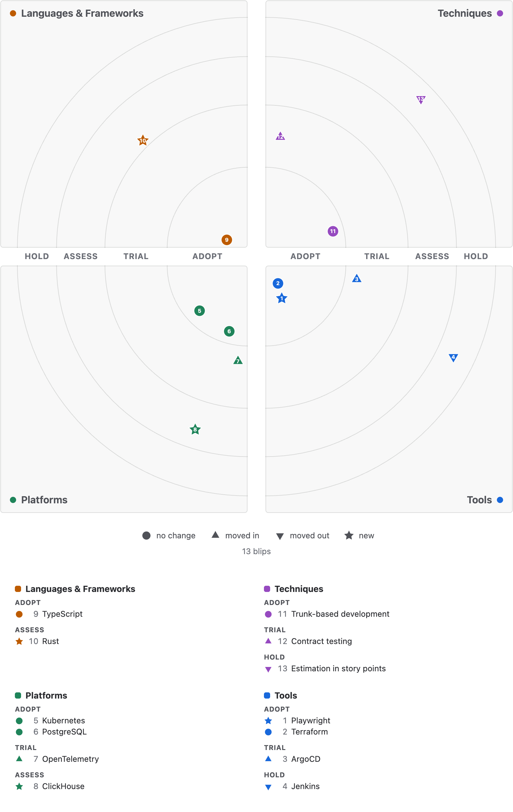Click PostgreSQL in Platforms list
This screenshot has height=812, width=513.
[64, 732]
